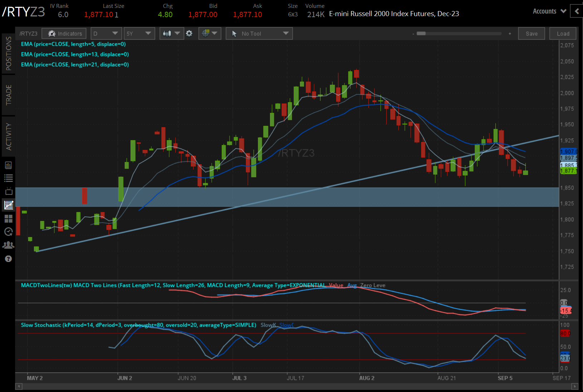Switch to the POSITIONS tab
The image size is (583, 392).
(x=8, y=53)
